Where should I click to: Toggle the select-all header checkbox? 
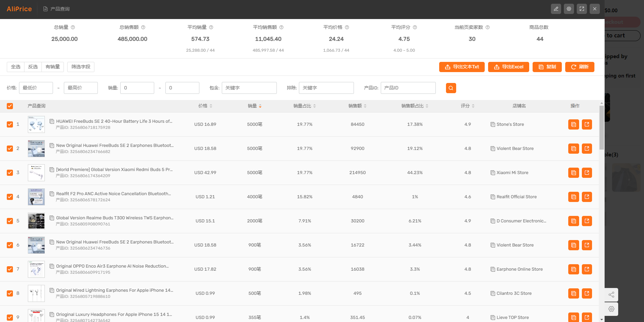click(x=10, y=106)
